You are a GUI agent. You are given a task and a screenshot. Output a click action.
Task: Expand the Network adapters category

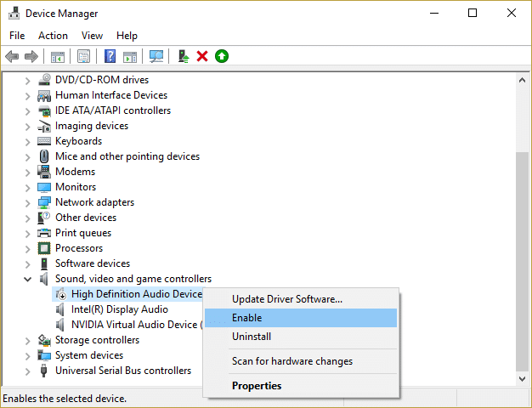(28, 202)
